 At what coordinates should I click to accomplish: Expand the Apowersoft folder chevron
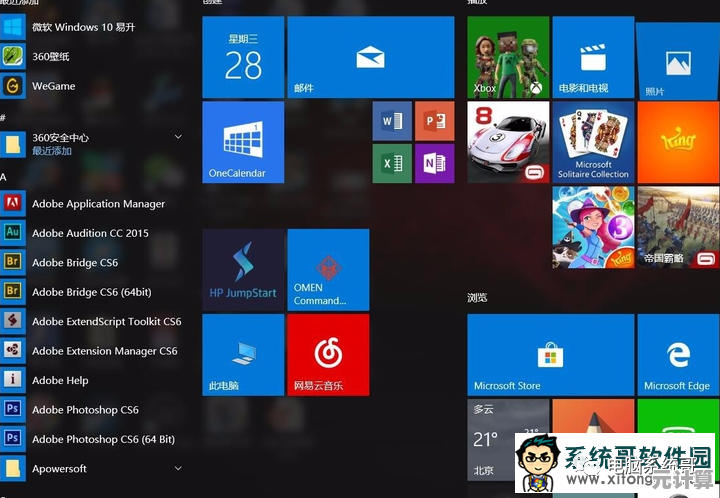[x=178, y=469]
